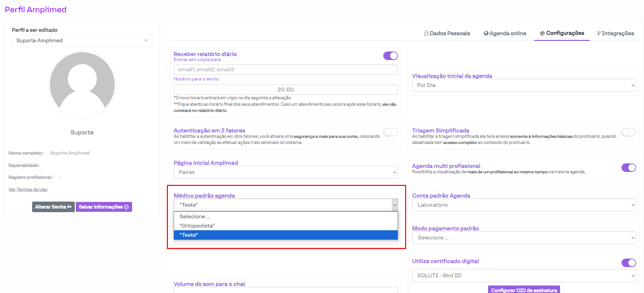The width and height of the screenshot is (644, 293).
Task: Click the email copy input field
Action: [285, 70]
